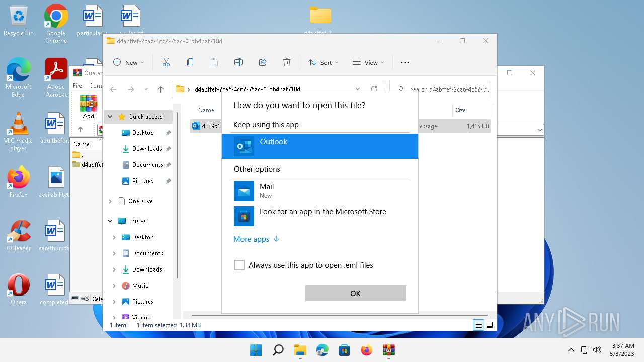Open d4abffef folder on desktop
This screenshot has height=362, width=644.
point(320,21)
